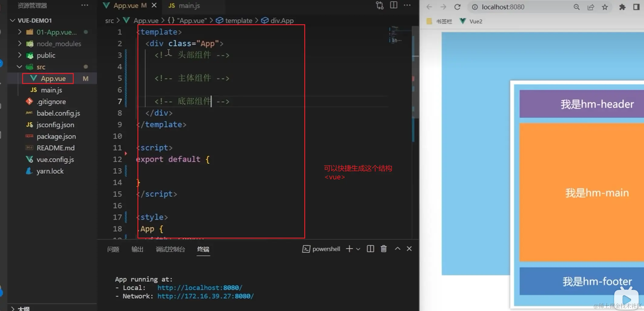Click line number 7 in gutter
Screen dimensions: 644x311
coord(120,101)
